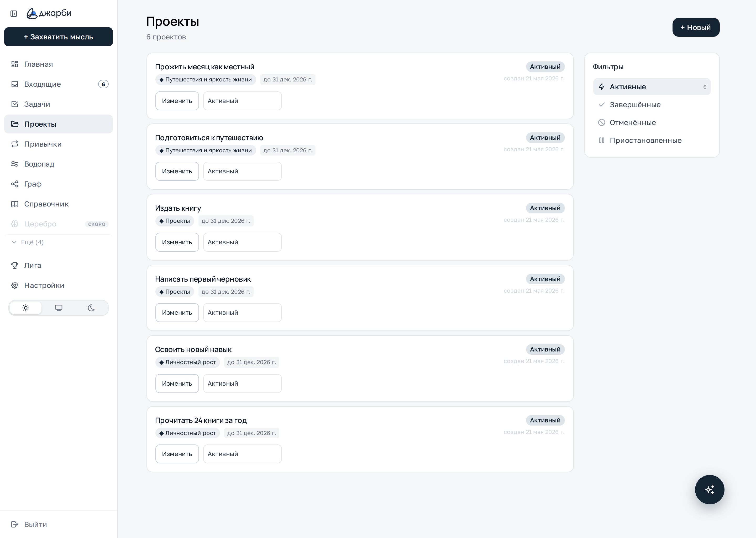Select the Активные filter
This screenshot has width=756, height=538.
[x=652, y=87]
